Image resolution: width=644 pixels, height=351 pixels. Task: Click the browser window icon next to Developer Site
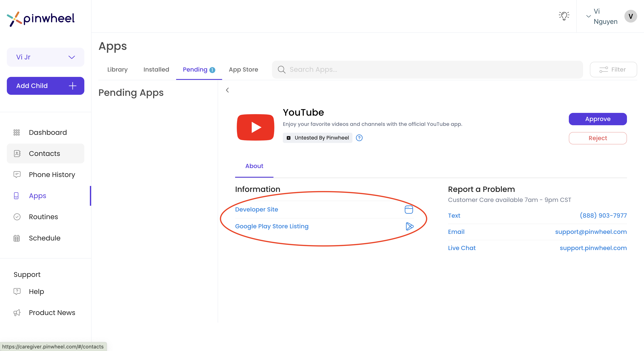tap(409, 210)
